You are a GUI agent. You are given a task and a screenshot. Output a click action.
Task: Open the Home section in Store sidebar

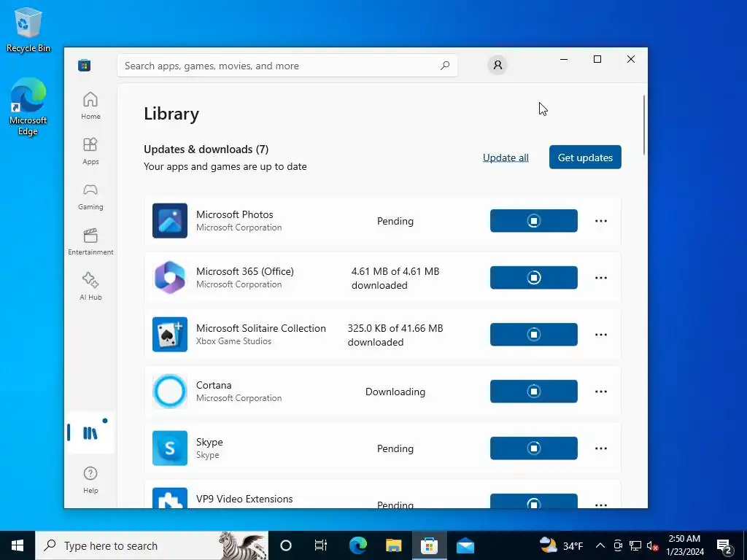click(x=90, y=106)
